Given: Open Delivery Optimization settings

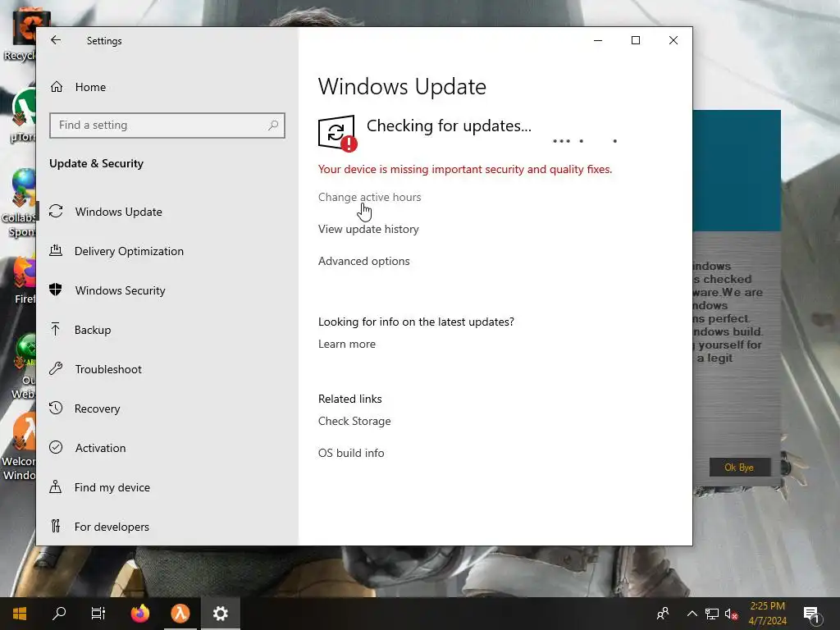Looking at the screenshot, I should (129, 251).
